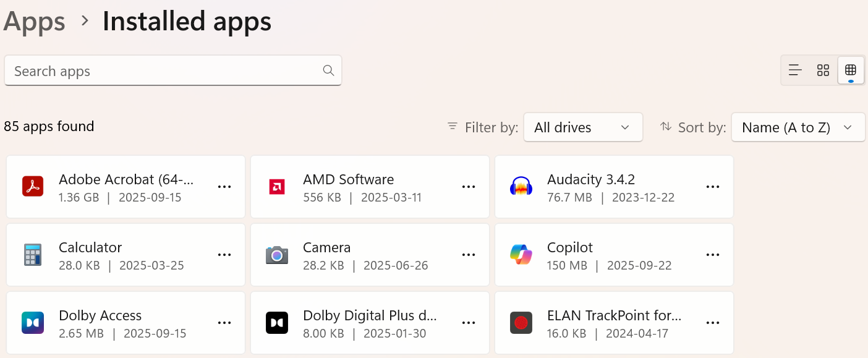Click the Dolby Access app icon
This screenshot has height=358, width=868.
tap(33, 323)
